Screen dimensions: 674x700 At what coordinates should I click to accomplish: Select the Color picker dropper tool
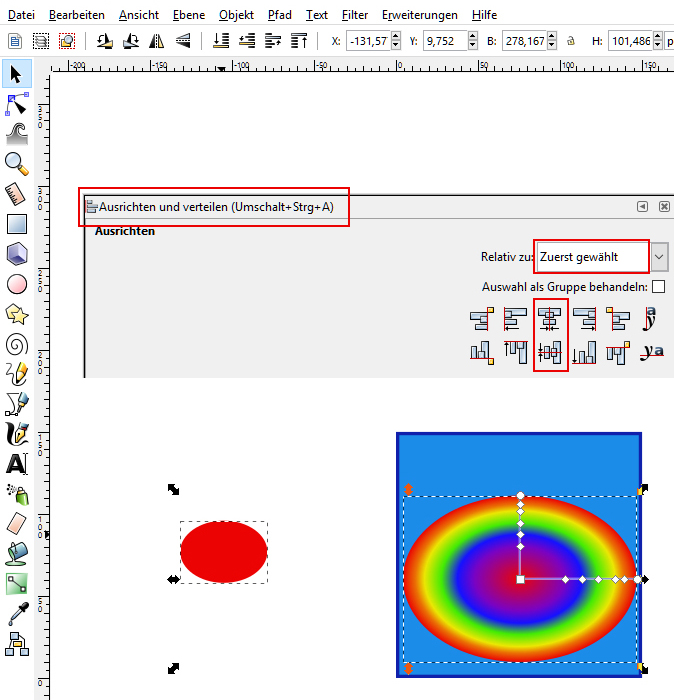click(x=16, y=613)
